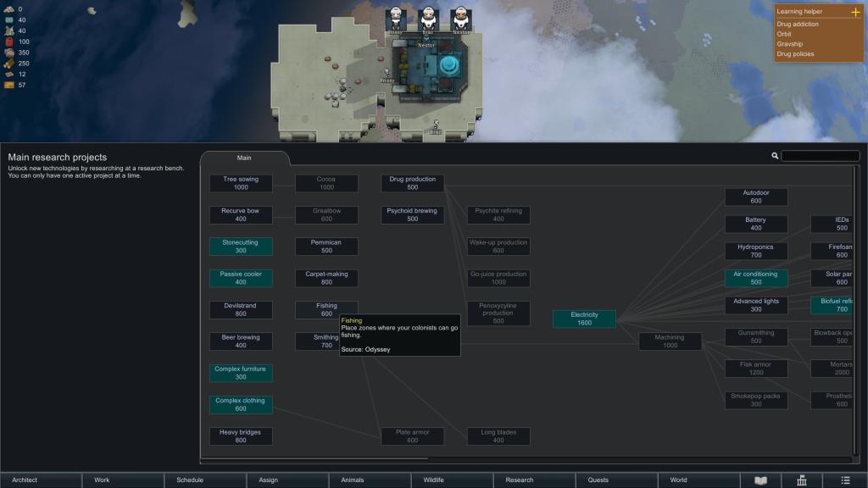Open the History monument icon tab
Viewport: 868px width, 488px height.
pyautogui.click(x=802, y=480)
